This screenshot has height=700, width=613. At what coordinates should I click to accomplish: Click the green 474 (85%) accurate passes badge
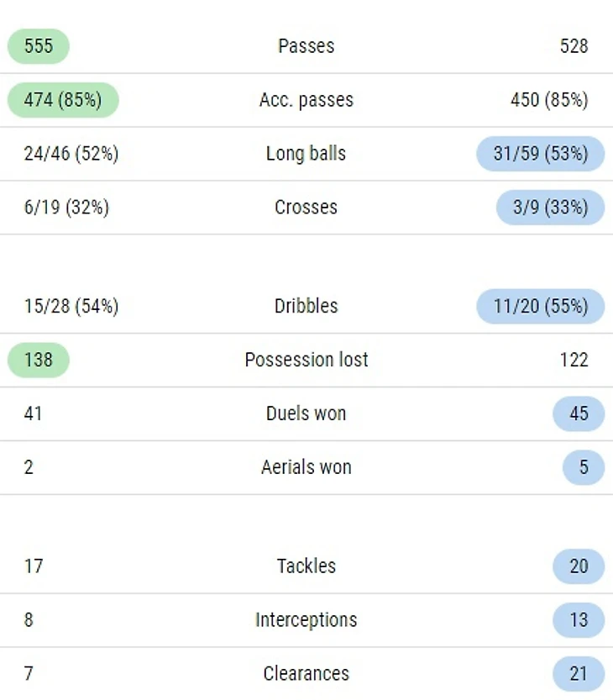tap(63, 100)
